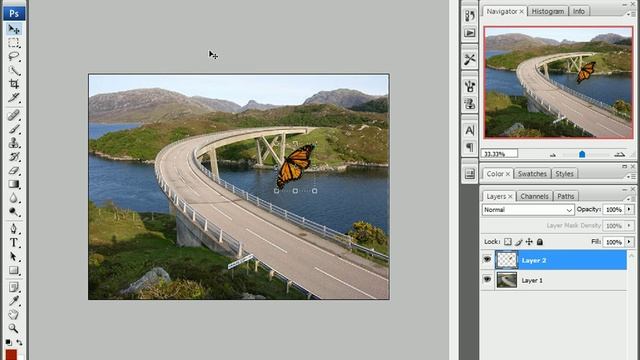Screen dimensions: 640x360
Task: Open the Layers panel options menu
Action: [x=631, y=198]
